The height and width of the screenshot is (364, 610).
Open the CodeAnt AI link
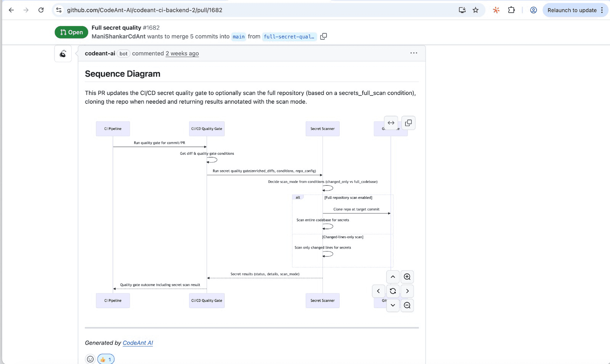138,343
